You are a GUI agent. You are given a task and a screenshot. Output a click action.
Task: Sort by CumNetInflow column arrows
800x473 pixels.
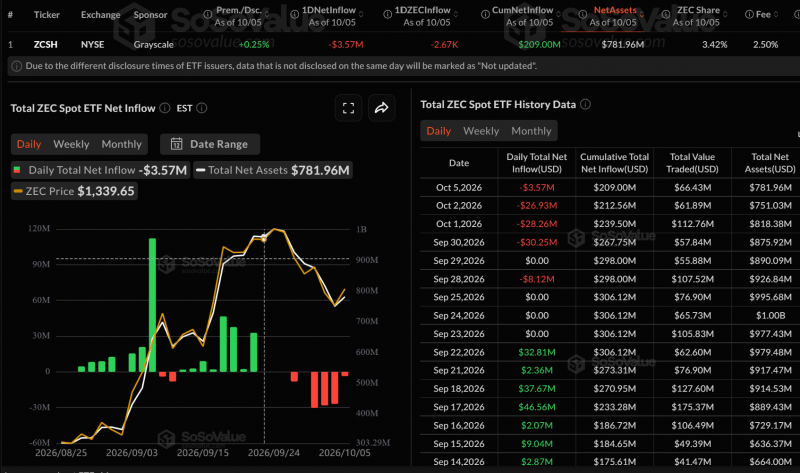(558, 15)
